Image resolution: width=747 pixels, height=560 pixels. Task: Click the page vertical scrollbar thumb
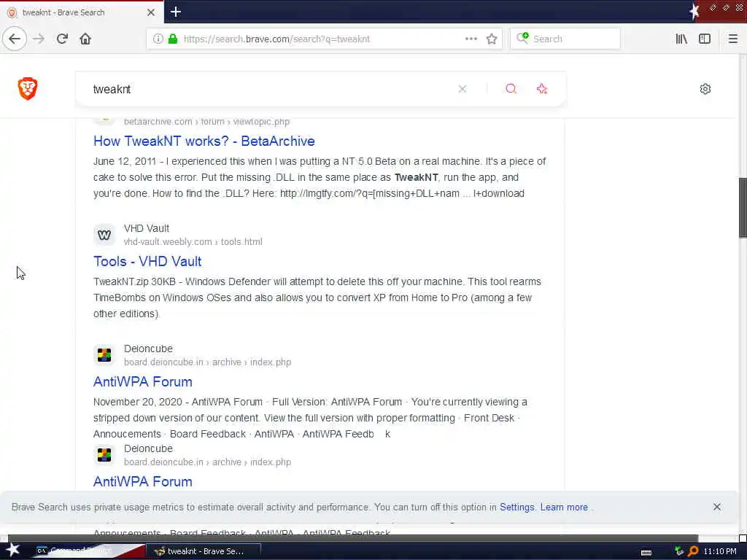(742, 207)
